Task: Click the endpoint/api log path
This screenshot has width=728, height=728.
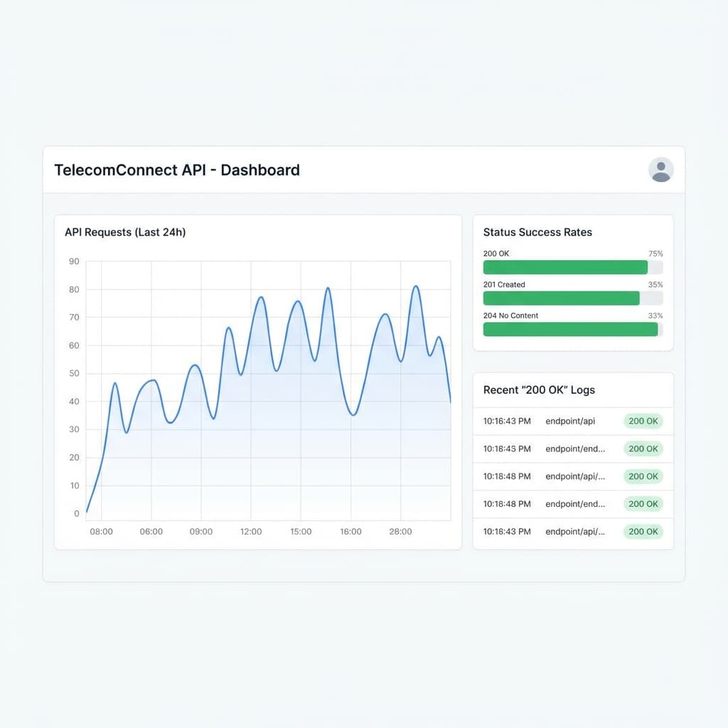Action: (570, 421)
